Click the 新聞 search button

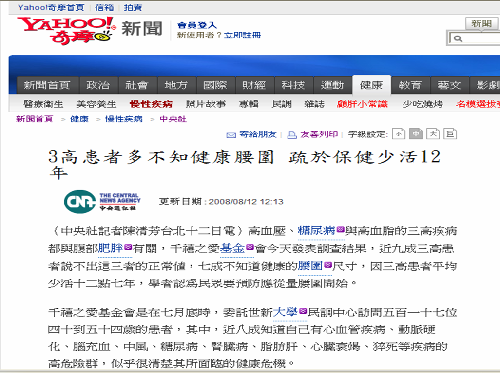click(x=482, y=24)
